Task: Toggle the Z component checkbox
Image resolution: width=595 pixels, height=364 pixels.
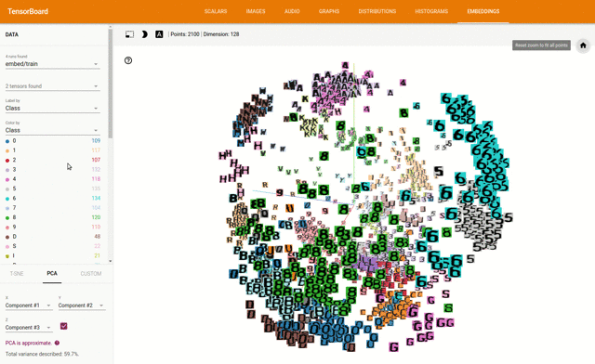Action: [x=64, y=326]
